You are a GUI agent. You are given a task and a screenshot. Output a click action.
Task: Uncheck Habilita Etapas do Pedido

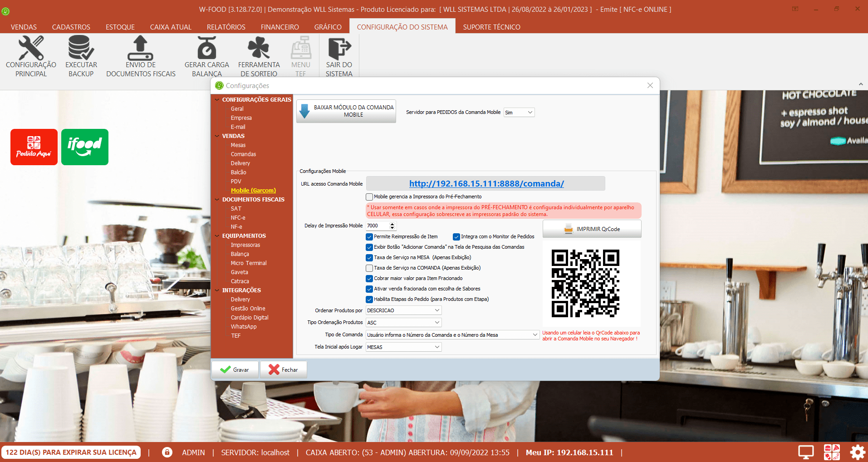pyautogui.click(x=369, y=300)
